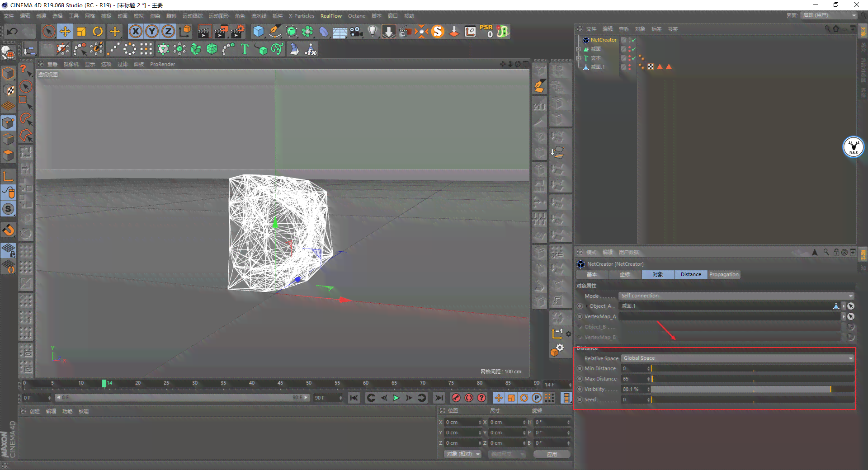Click the deer floating badge icon
868x470 pixels.
tap(854, 147)
